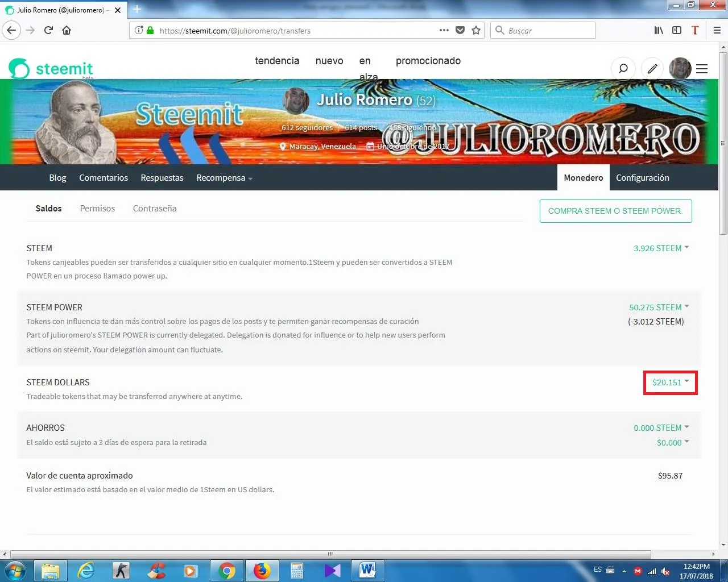Expand the 50.275 STEEM power dropdown
The image size is (728, 582).
659,307
